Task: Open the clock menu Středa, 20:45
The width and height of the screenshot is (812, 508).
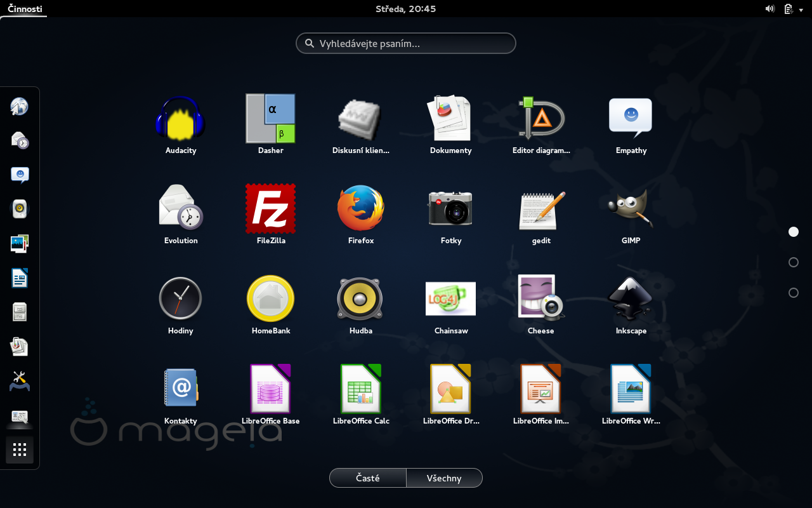Action: coord(406,9)
